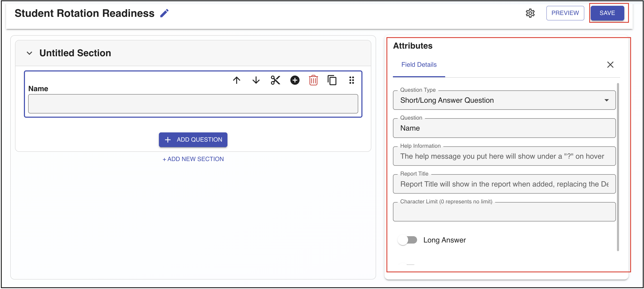Screen dimensions: 644x289
Task: Click the pencil icon to edit form title
Action: click(164, 13)
